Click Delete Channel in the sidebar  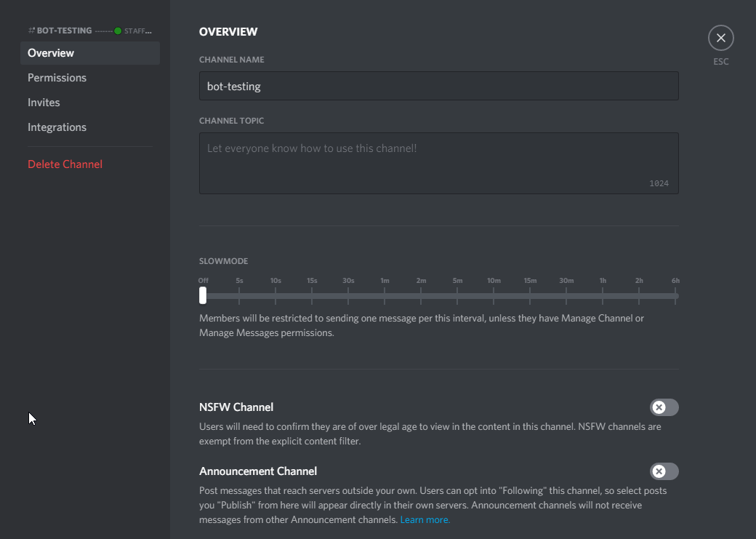[65, 164]
